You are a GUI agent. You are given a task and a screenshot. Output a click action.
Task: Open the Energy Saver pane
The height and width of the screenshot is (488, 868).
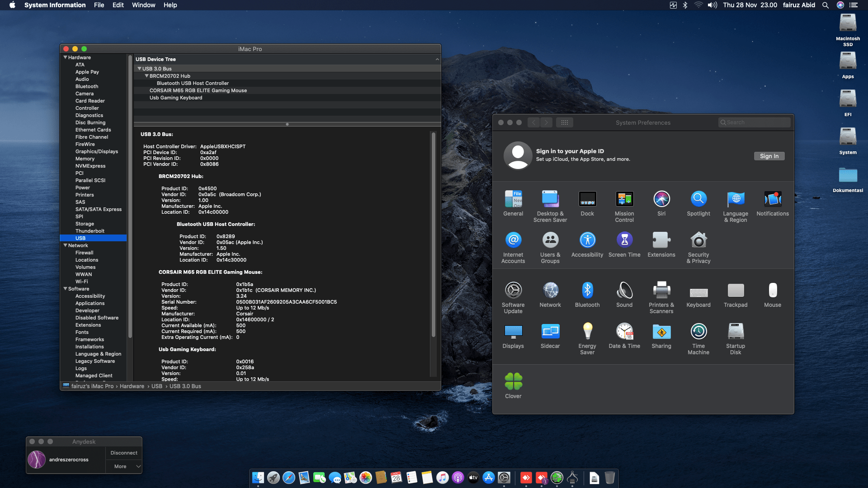pyautogui.click(x=587, y=332)
